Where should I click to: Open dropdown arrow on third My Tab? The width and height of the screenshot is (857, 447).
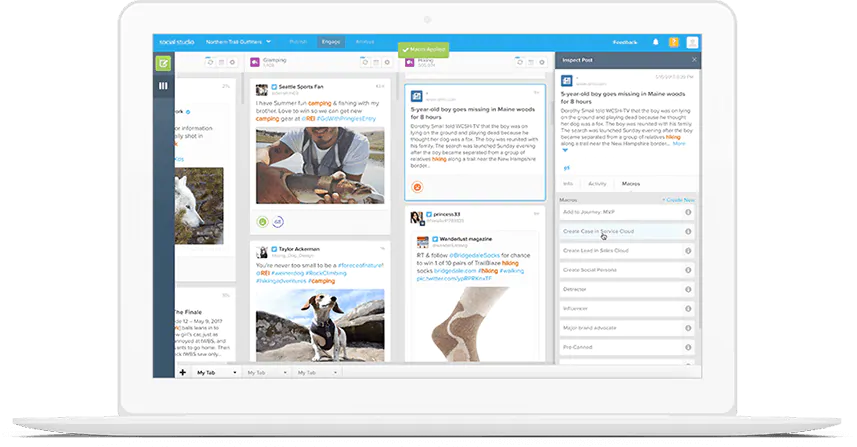[x=335, y=373]
